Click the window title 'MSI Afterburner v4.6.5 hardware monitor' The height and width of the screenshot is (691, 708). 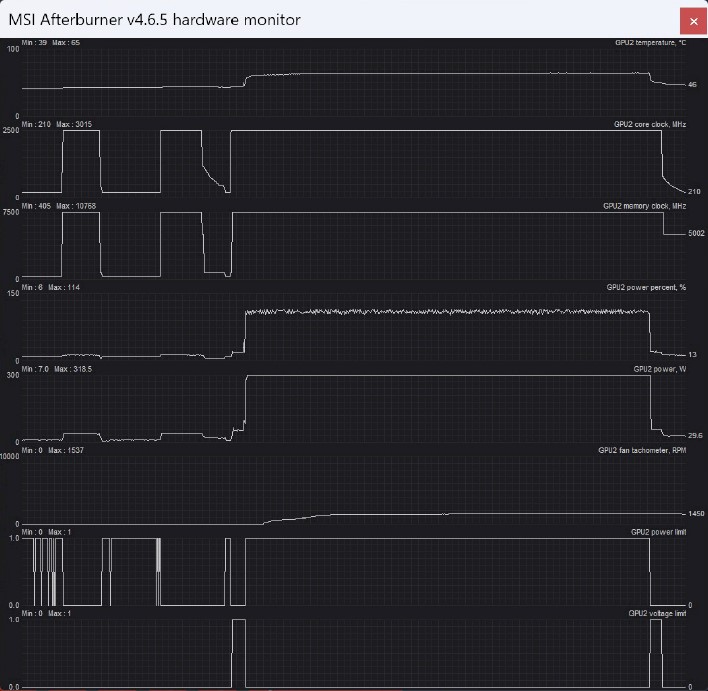click(154, 20)
